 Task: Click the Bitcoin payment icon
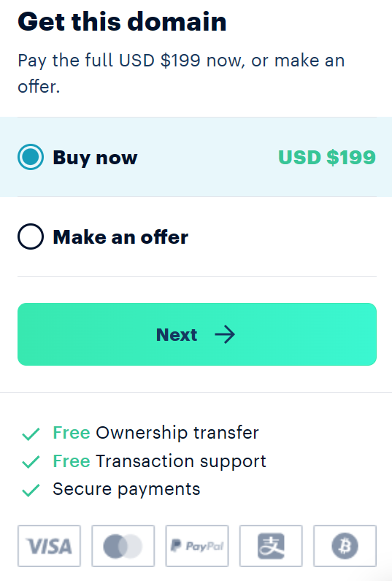tap(345, 546)
